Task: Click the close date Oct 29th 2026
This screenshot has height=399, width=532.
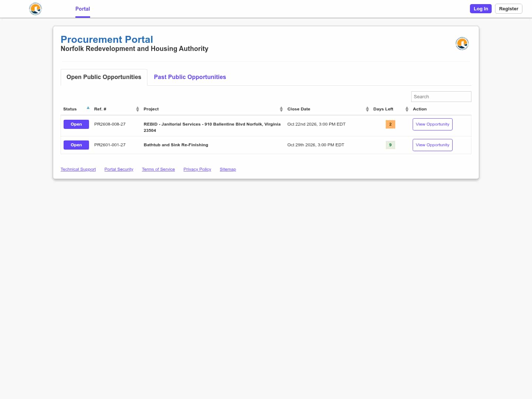Action: pos(316,145)
